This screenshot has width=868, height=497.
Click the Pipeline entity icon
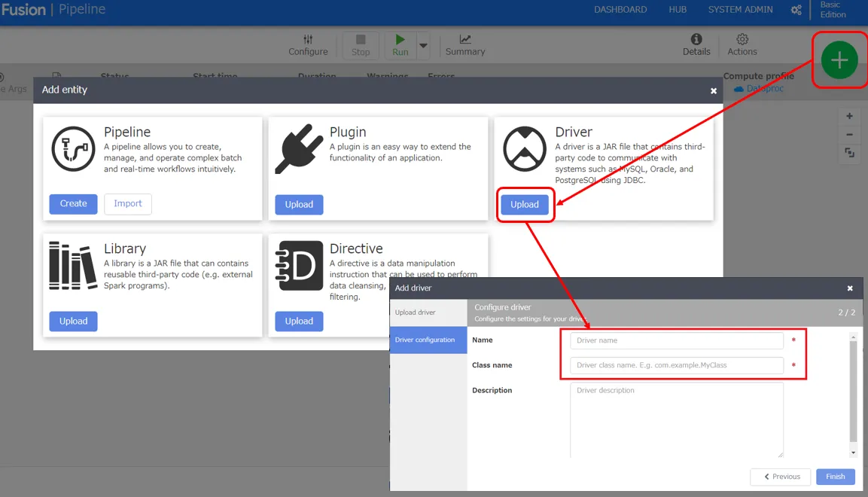73,148
